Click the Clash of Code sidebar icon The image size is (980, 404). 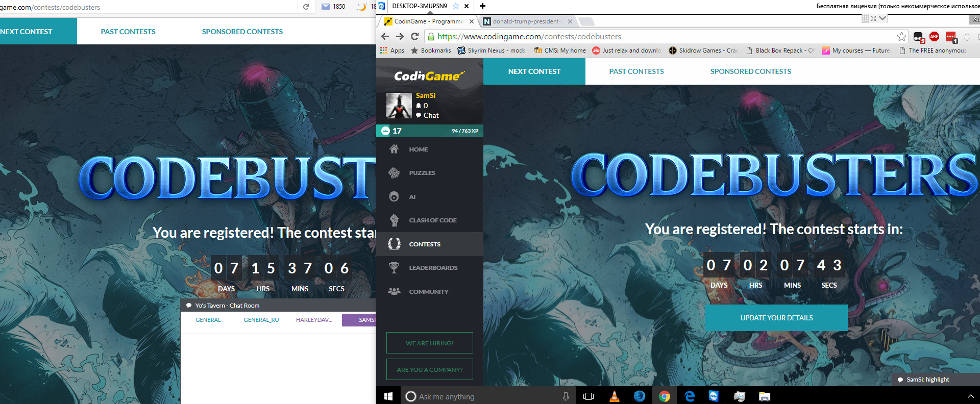coord(394,220)
